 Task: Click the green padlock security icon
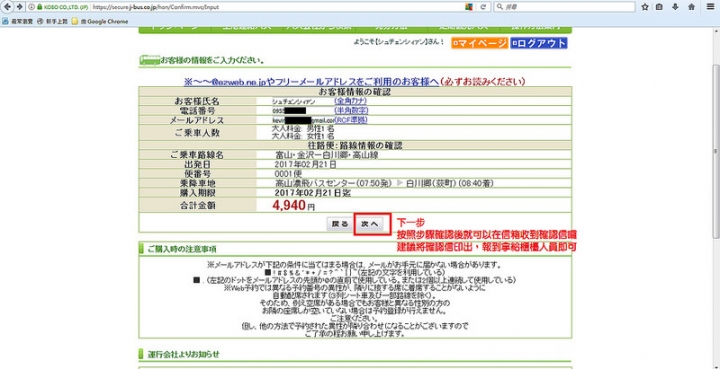click(x=39, y=7)
